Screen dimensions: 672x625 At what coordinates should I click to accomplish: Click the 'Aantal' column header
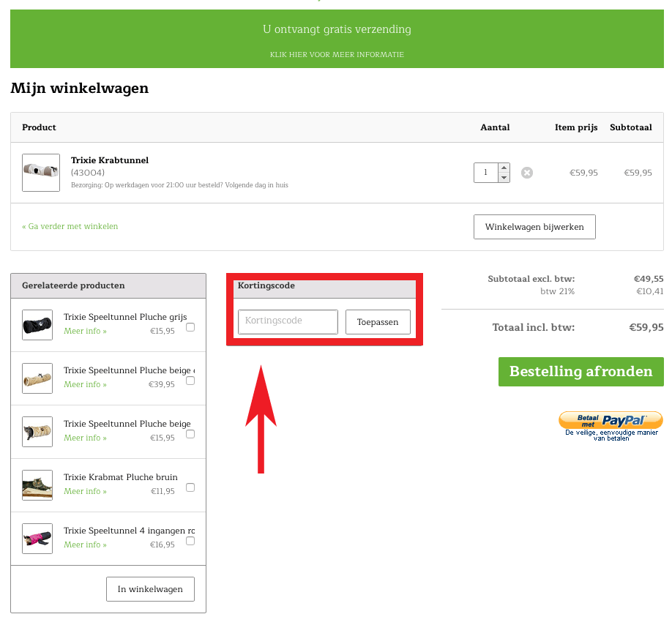[x=495, y=127]
